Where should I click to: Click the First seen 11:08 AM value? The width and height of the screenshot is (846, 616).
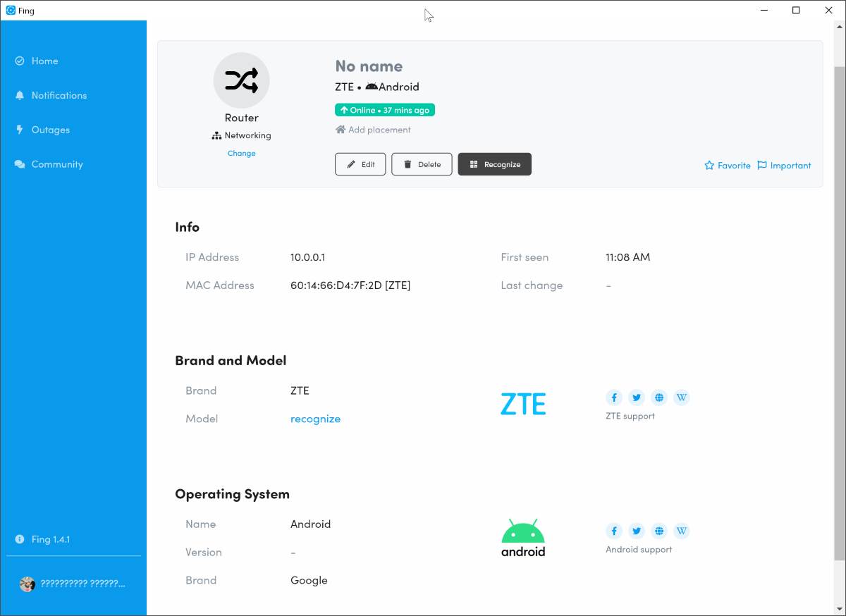pyautogui.click(x=627, y=257)
